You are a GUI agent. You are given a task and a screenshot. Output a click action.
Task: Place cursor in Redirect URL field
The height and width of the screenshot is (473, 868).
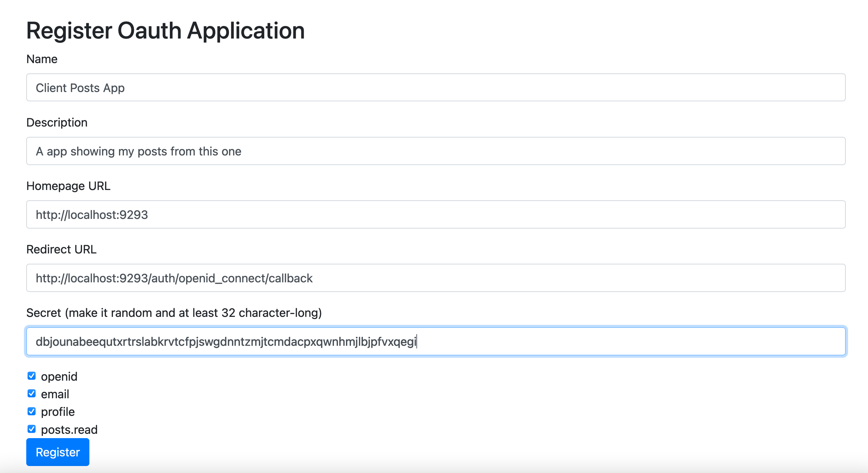pyautogui.click(x=435, y=278)
